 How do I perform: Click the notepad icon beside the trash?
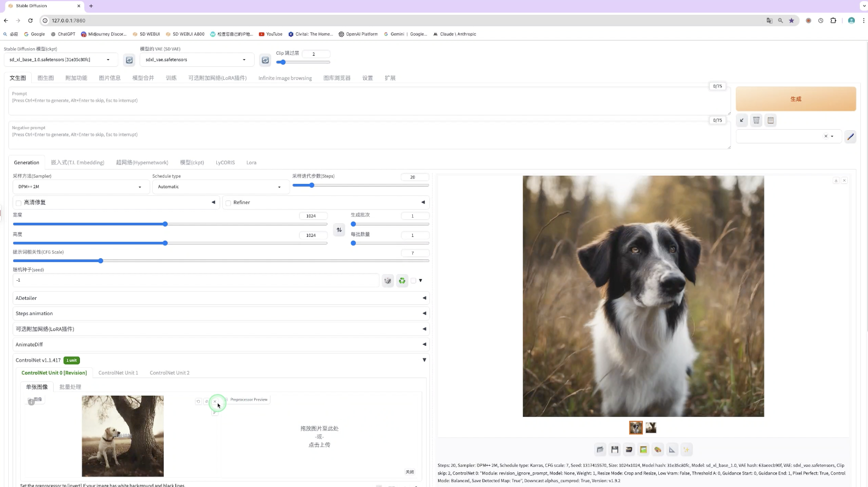point(771,120)
